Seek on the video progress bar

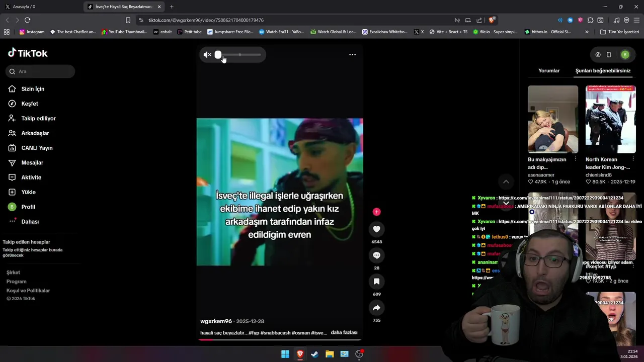point(280,340)
